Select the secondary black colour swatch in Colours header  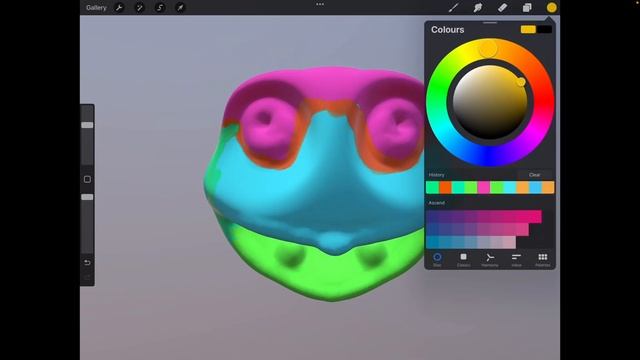pos(544,29)
